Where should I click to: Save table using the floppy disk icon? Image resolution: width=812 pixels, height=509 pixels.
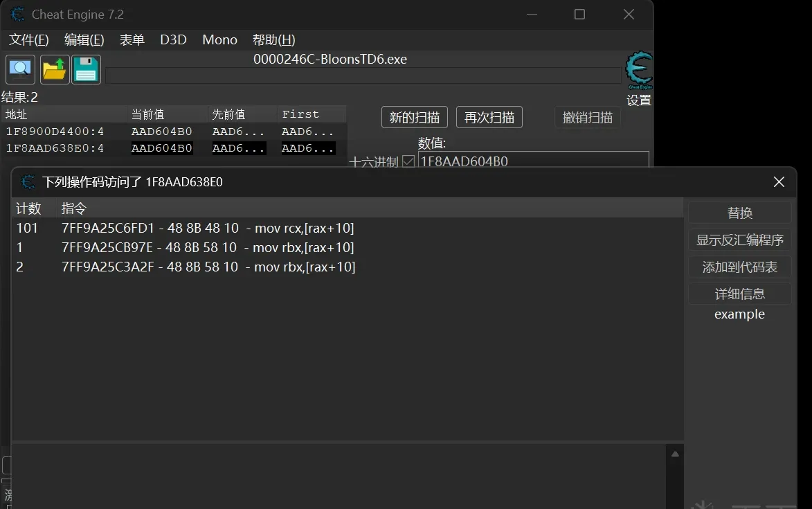coord(86,69)
